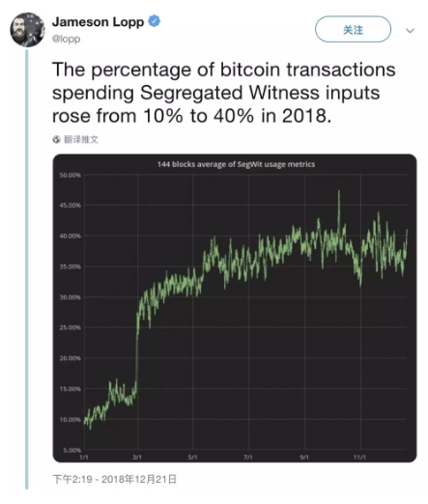Expand the tweet options chevron
428x504 pixels.
[410, 31]
